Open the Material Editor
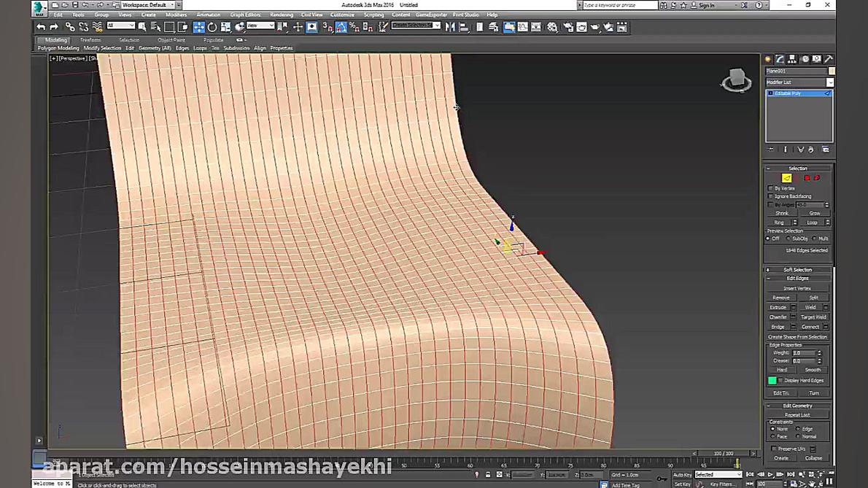This screenshot has height=488, width=868. (552, 26)
